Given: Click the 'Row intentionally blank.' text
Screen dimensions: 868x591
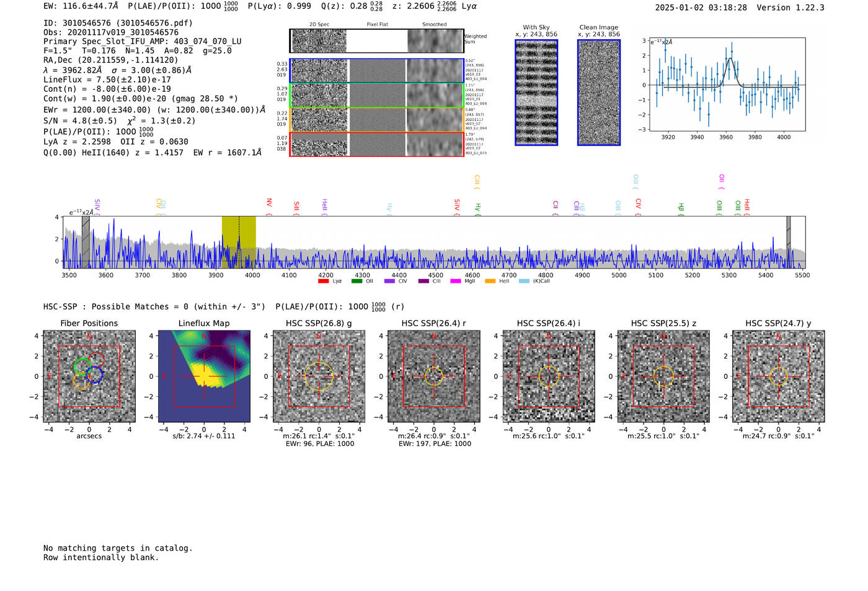Looking at the screenshot, I should 101,558.
